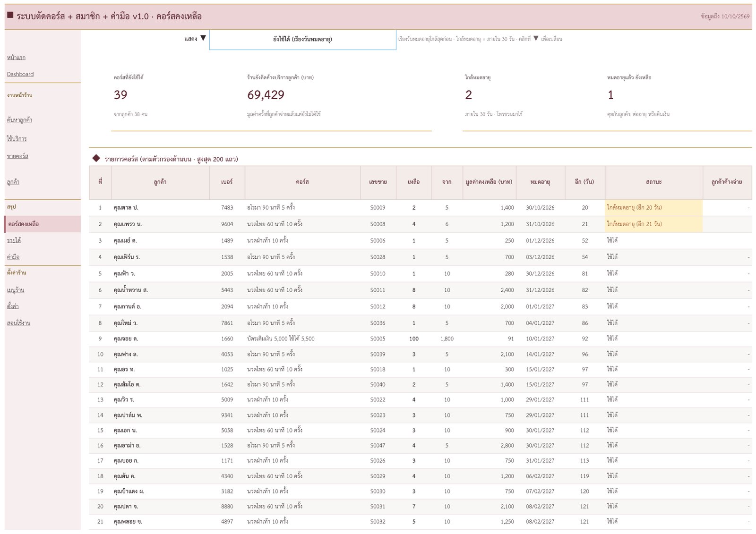Select the highlighted คอร์สคงเหลือ menu item

pos(43,224)
